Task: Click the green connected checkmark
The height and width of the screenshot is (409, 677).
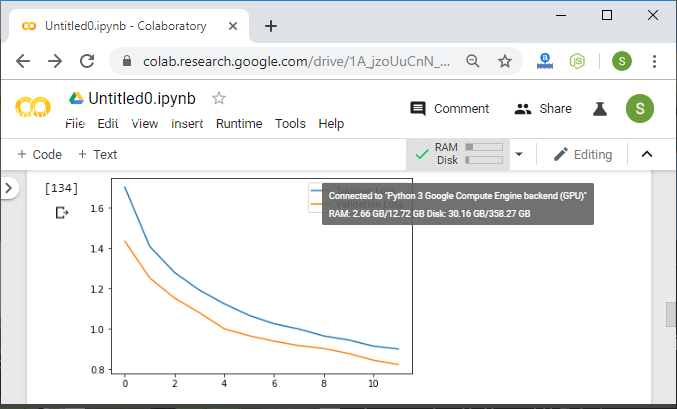Action: [x=422, y=154]
